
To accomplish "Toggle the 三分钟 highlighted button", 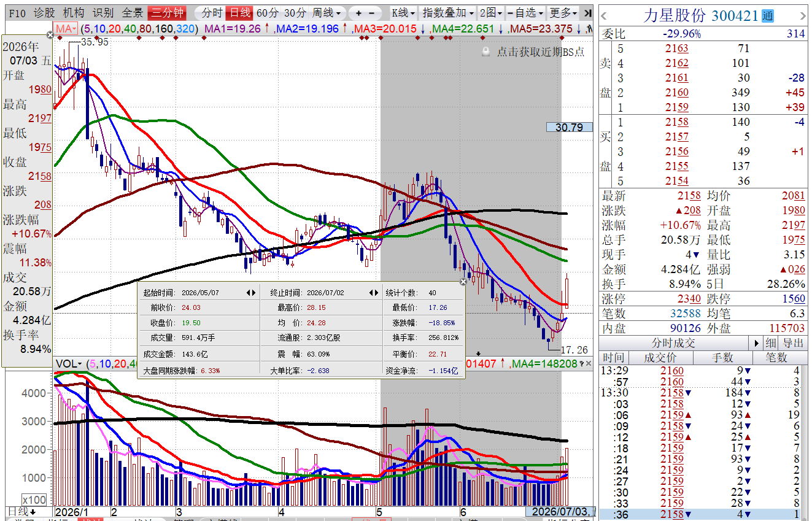I will click(167, 13).
